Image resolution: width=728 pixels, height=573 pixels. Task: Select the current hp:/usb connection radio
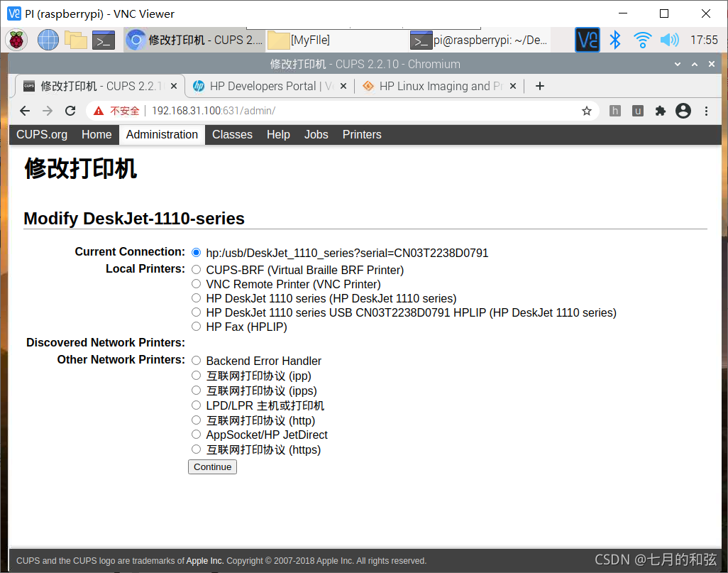click(x=197, y=252)
